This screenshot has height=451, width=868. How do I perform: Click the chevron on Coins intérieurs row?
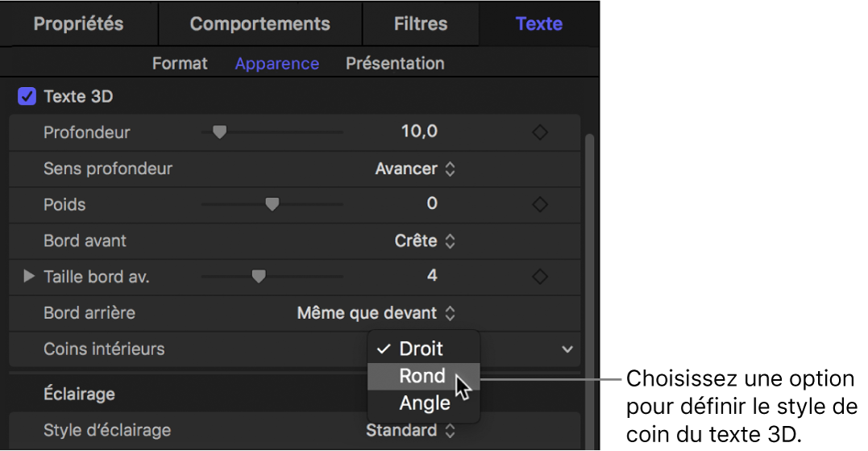tap(567, 349)
